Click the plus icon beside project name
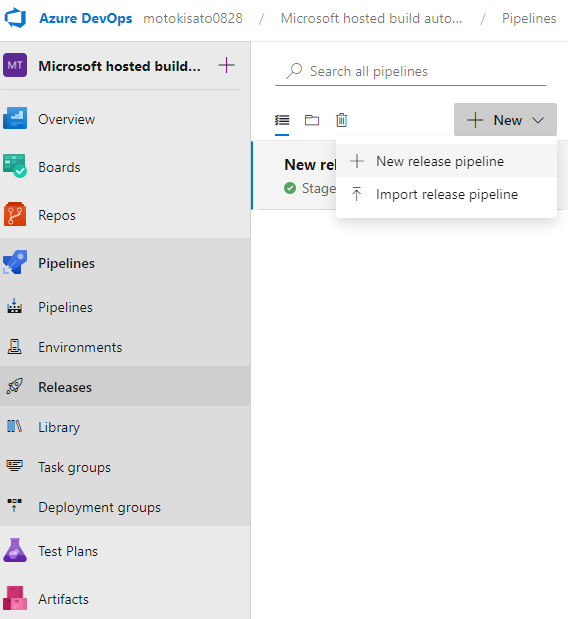The image size is (568, 619). [227, 65]
